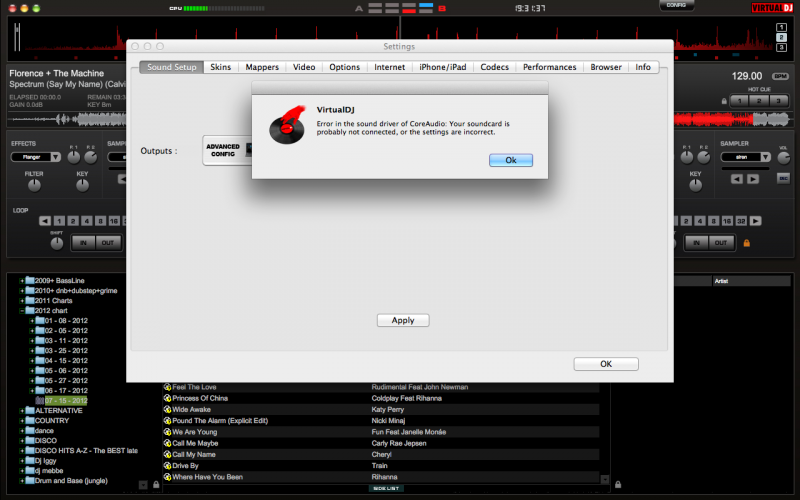
Task: Expand the 01 - 08 - 2012 folder
Action: pos(32,321)
